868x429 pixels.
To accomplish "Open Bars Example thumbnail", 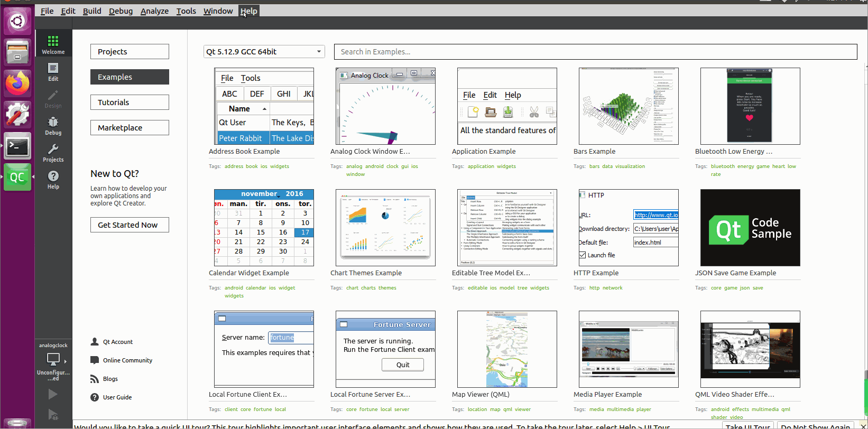I will click(629, 106).
